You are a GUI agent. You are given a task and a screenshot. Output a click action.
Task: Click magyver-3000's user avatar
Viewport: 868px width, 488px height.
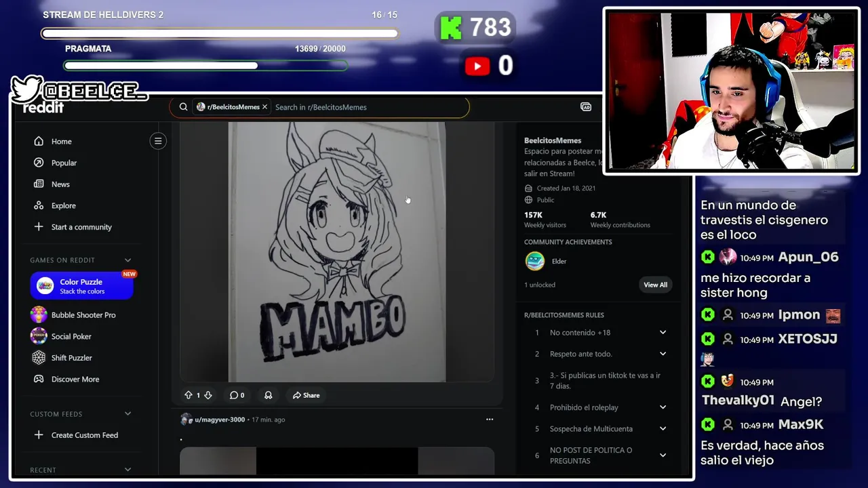186,420
